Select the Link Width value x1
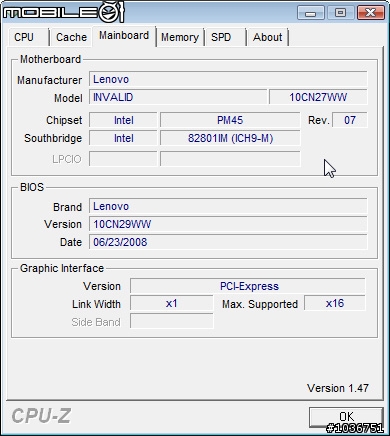Image resolution: width=390 pixels, height=436 pixels. click(x=172, y=304)
